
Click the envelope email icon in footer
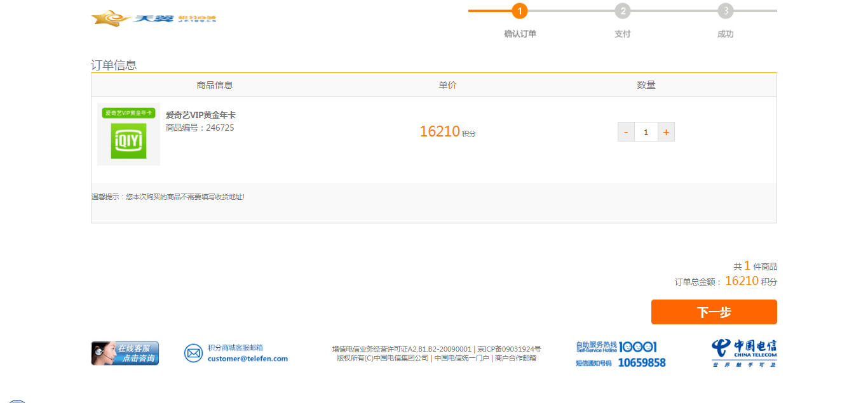[x=193, y=353]
